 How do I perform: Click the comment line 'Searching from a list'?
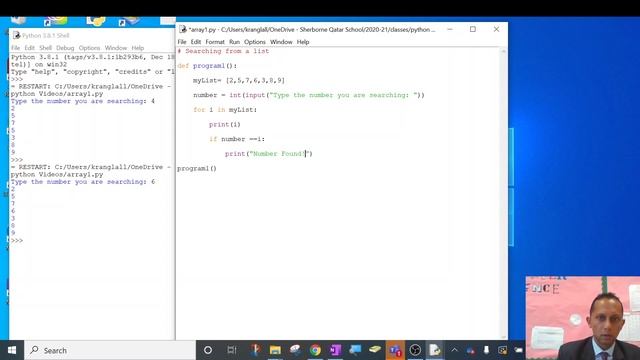click(223, 51)
